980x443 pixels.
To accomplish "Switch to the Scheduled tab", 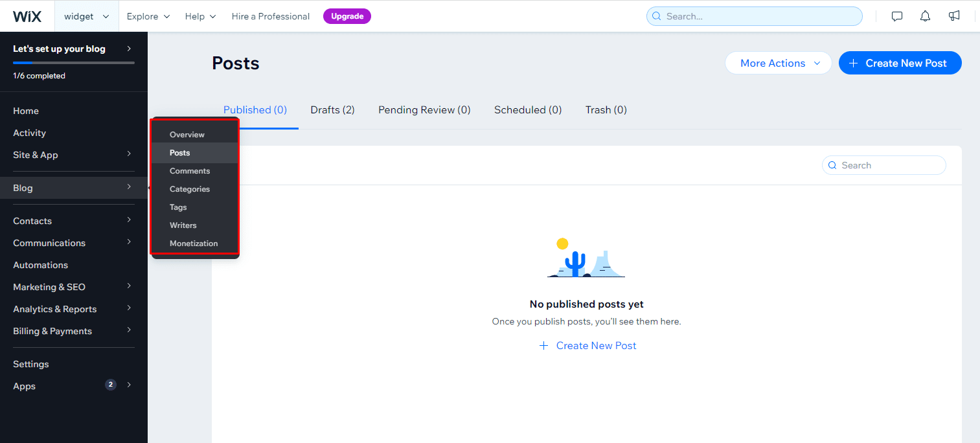I will (x=527, y=110).
